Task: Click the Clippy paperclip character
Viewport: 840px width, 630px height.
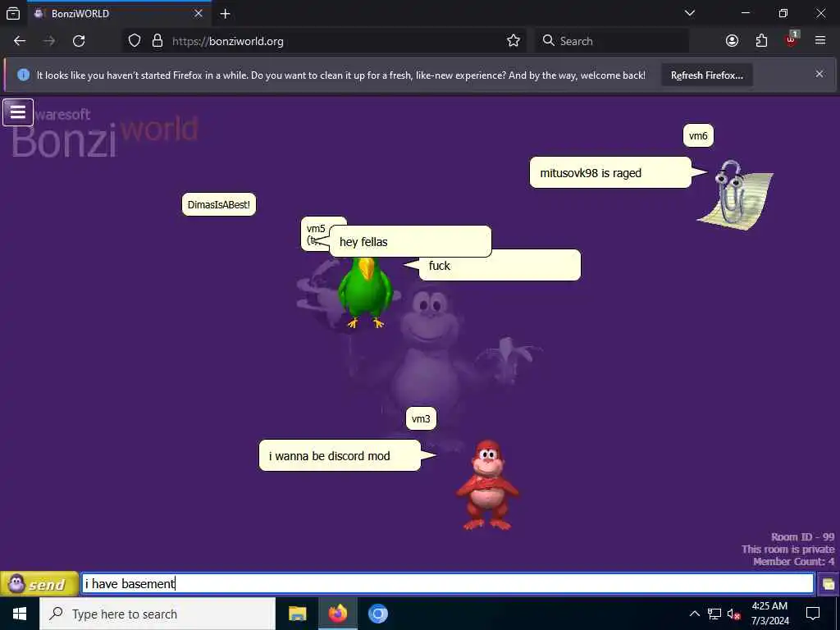Action: click(x=735, y=195)
